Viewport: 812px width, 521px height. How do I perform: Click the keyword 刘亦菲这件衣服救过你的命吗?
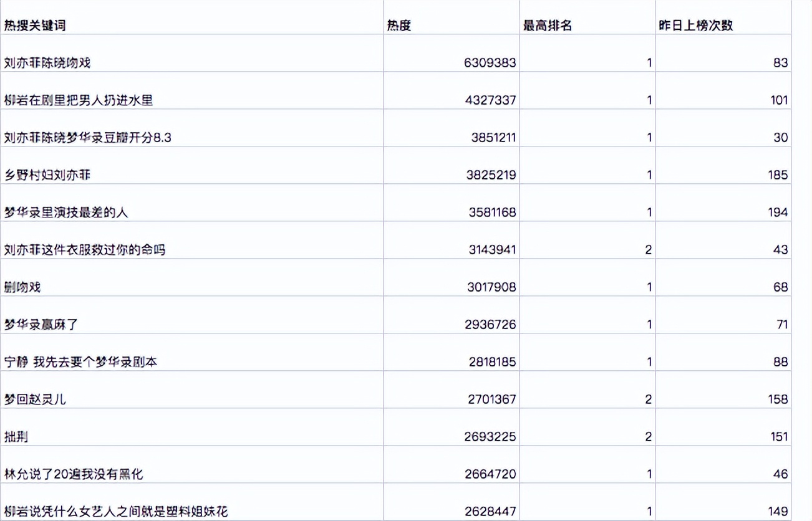[x=85, y=250]
